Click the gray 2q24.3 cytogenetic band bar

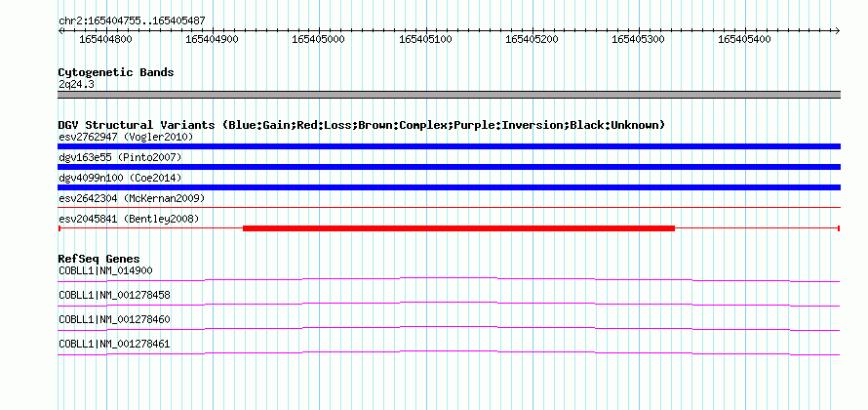(x=449, y=95)
